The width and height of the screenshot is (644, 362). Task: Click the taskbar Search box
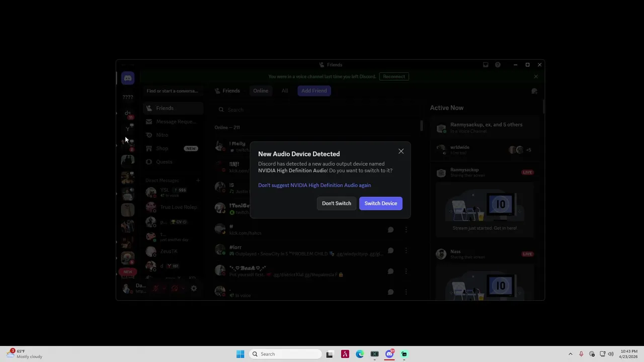click(x=285, y=354)
